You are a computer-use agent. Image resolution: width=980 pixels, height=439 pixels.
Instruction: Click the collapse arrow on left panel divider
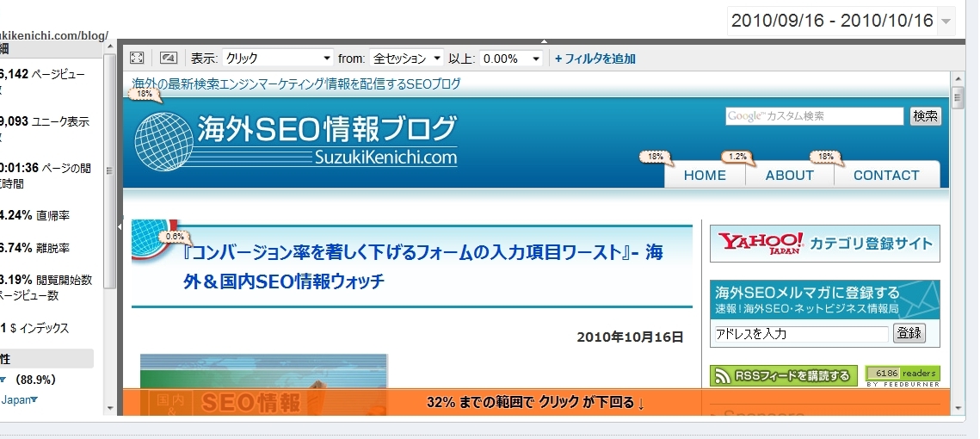(x=120, y=227)
